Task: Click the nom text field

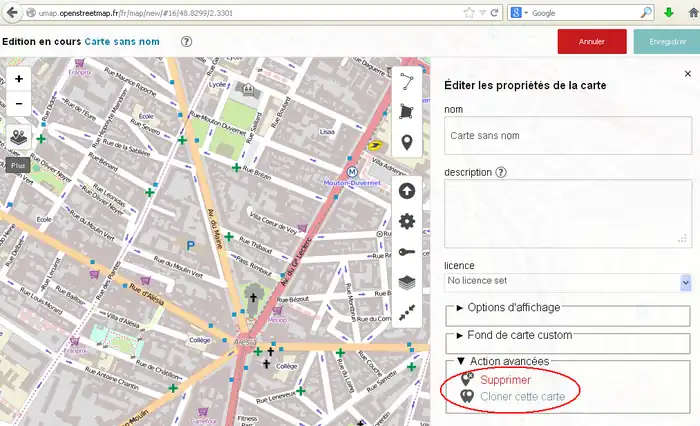Action: click(x=567, y=134)
